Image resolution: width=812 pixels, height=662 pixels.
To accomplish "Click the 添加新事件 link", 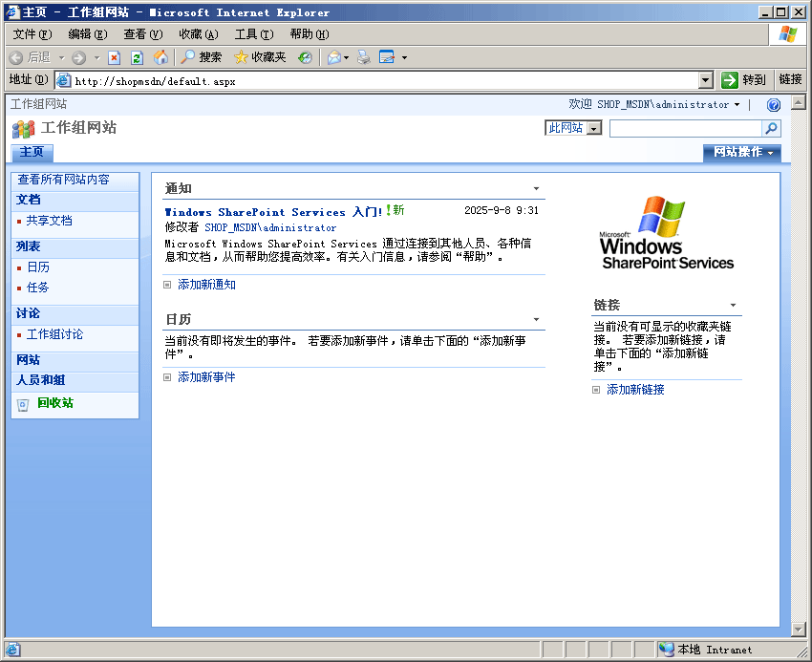I will coord(206,377).
